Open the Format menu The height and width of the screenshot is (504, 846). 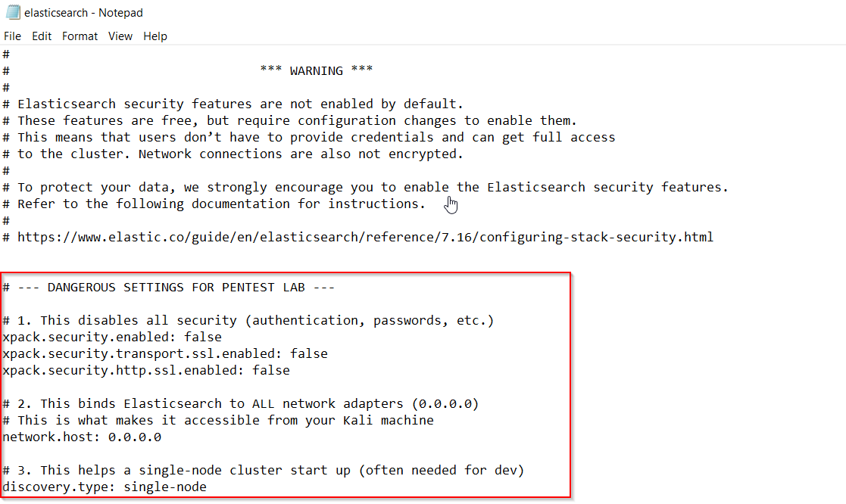coord(80,36)
